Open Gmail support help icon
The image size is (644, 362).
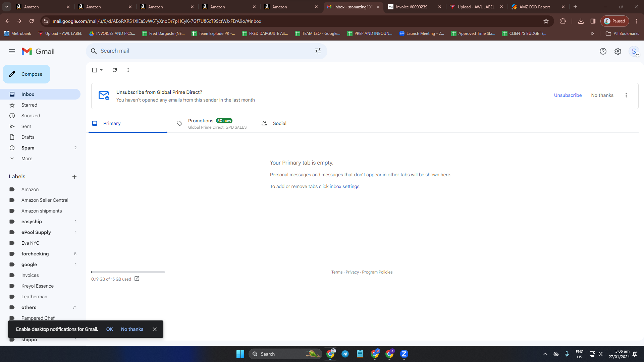(x=603, y=51)
